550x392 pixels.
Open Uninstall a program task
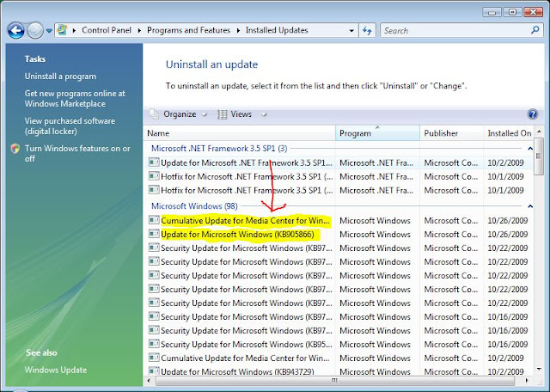[x=60, y=77]
